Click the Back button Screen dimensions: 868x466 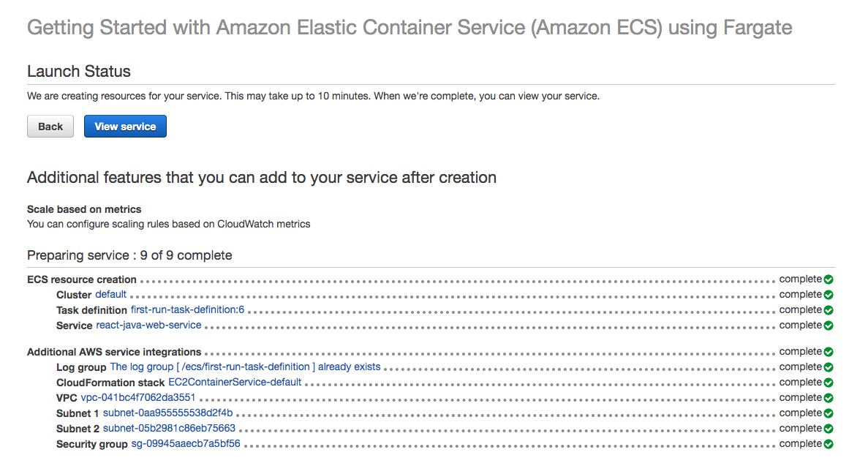(50, 127)
